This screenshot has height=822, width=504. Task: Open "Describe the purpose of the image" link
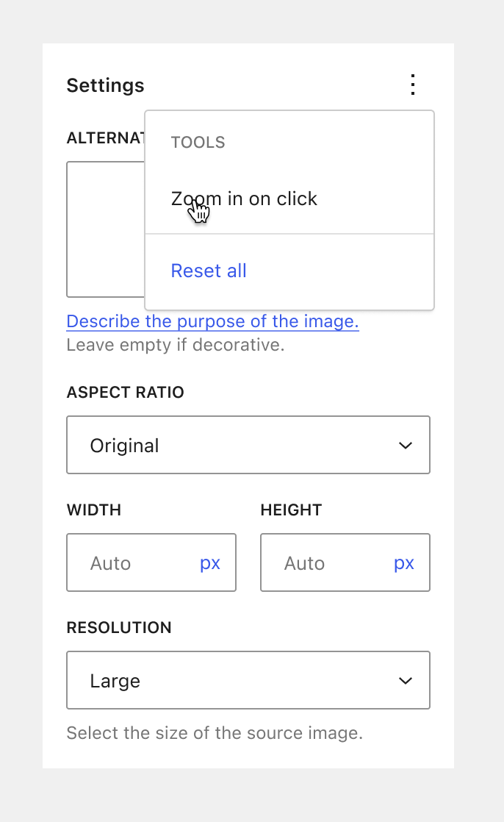pyautogui.click(x=212, y=321)
